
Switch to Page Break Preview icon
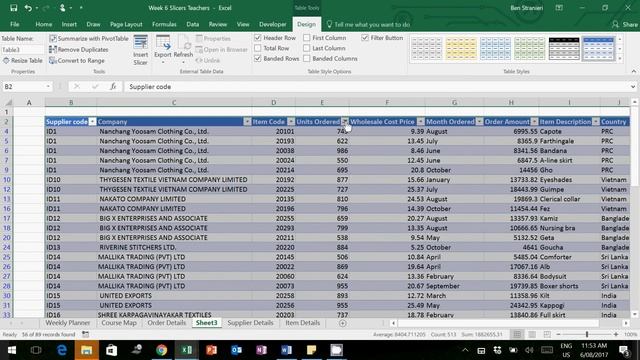pos(547,334)
